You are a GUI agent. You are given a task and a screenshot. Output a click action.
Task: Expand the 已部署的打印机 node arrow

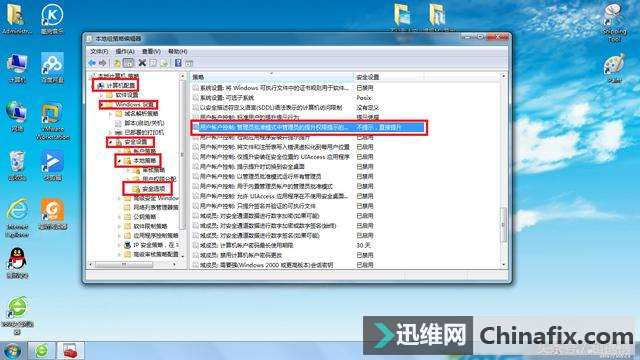click(110, 132)
